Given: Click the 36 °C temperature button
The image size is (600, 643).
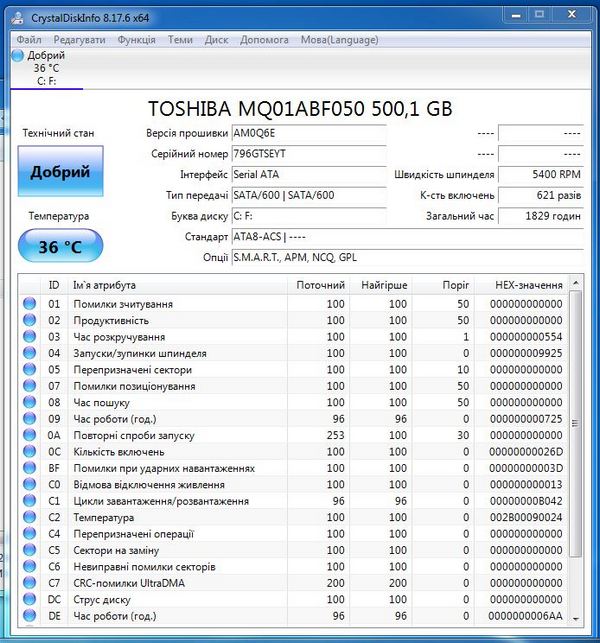Looking at the screenshot, I should pyautogui.click(x=60, y=247).
